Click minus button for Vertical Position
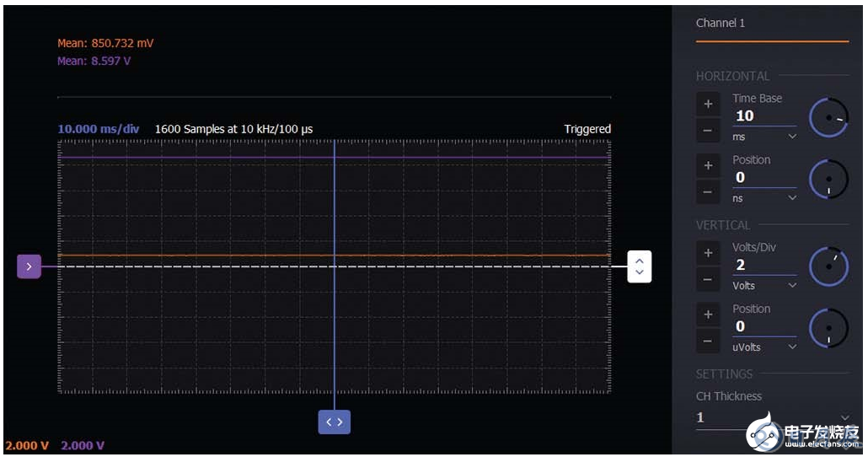 point(708,341)
